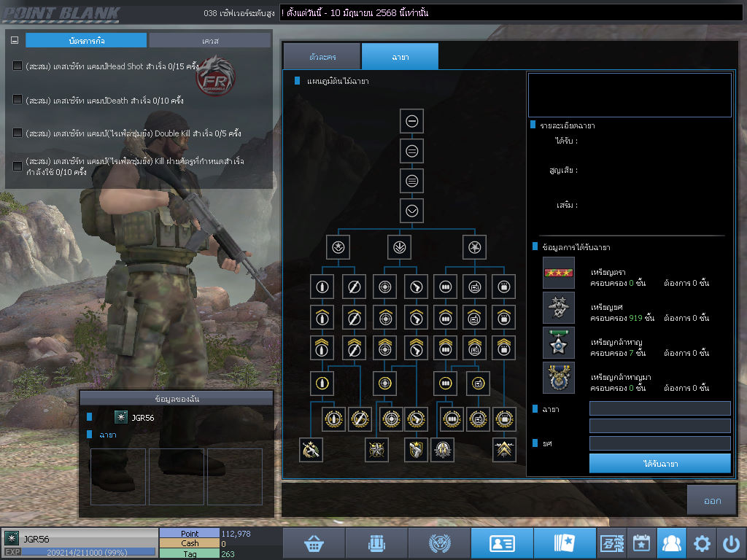Click the EXP progress bar
This screenshot has height=560, width=747.
click(88, 553)
